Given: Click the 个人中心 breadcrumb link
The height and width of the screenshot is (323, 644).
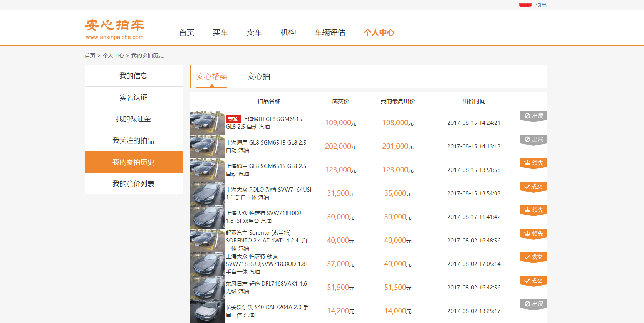Looking at the screenshot, I should (113, 56).
